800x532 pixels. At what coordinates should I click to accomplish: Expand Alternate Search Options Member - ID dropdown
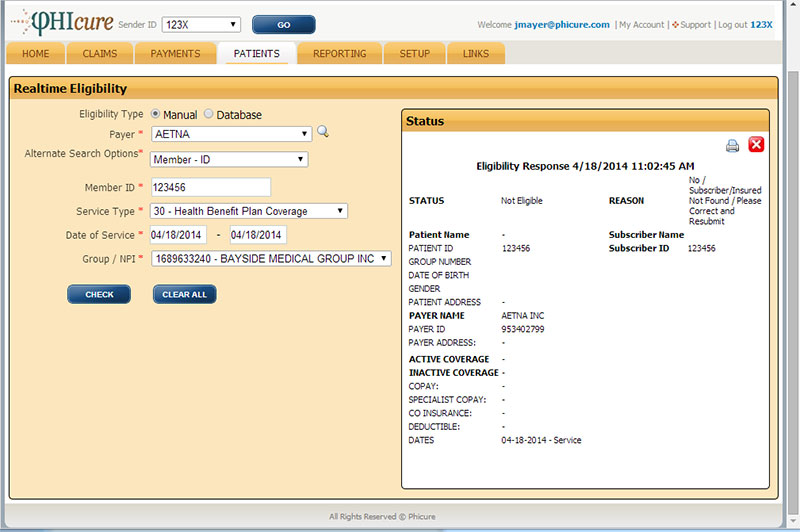click(229, 160)
